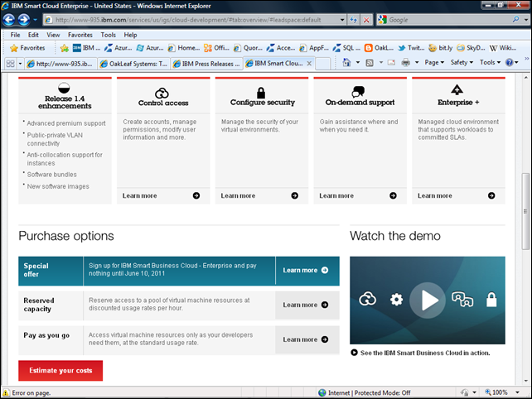Viewport: 532px width, 399px height.
Task: Open the Safety command bar menu
Action: [x=462, y=62]
